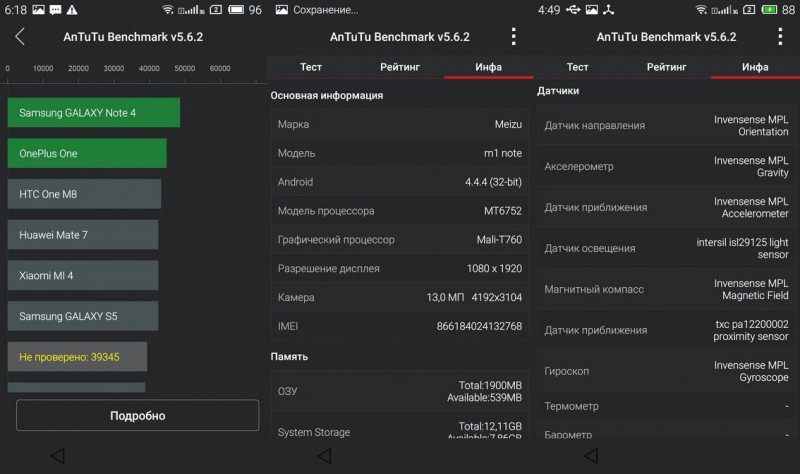
Task: Tap the Акселерометр row
Action: (666, 166)
